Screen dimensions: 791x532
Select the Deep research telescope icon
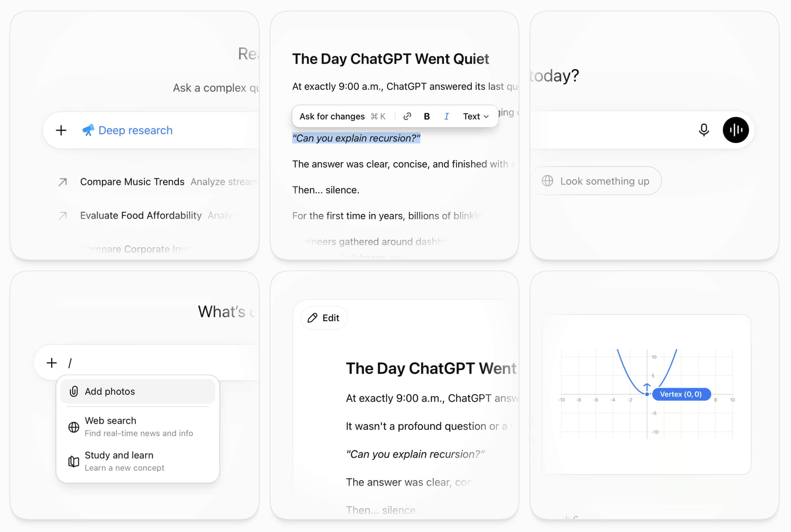[88, 130]
